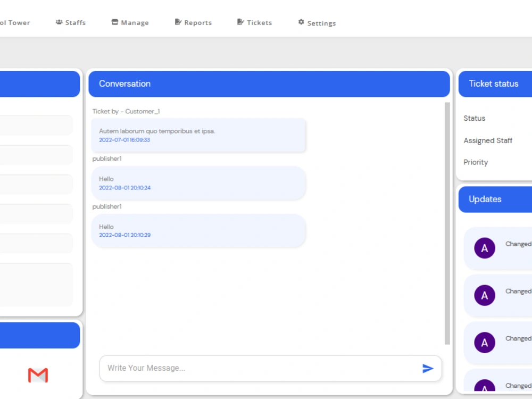Click the third Changed update text
Image resolution: width=532 pixels, height=399 pixels.
[518, 338]
